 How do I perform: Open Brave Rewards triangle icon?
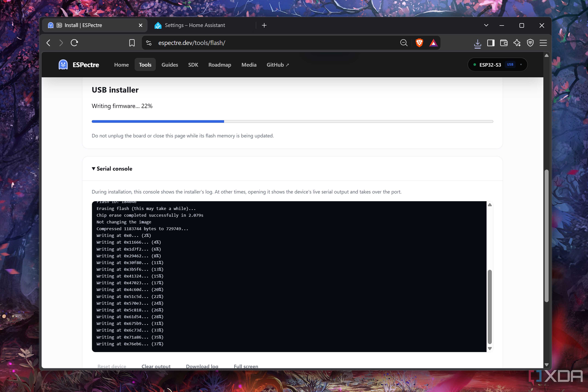click(x=433, y=43)
